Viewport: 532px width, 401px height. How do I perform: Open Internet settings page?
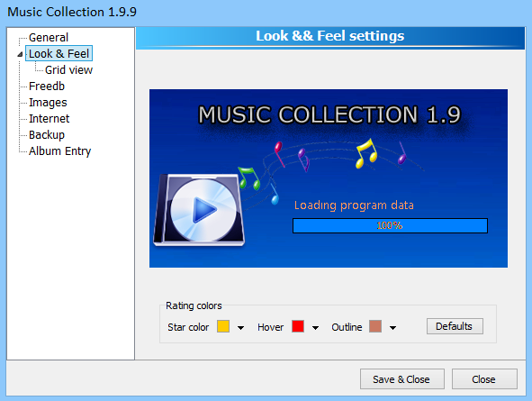coord(50,119)
